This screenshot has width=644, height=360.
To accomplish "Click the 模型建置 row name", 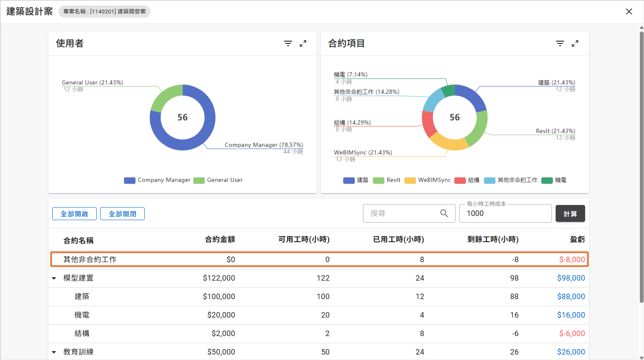I will 79,278.
